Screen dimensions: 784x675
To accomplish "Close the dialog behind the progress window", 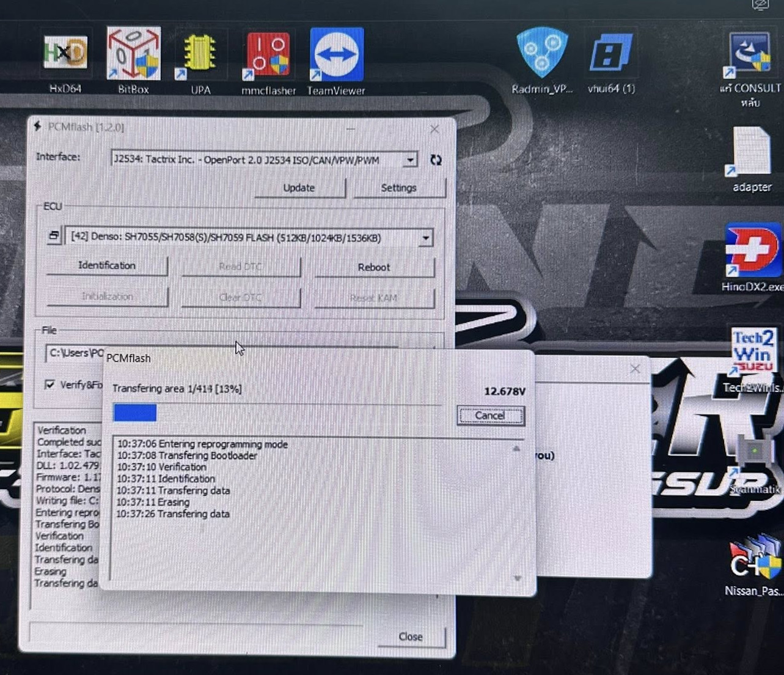I will [635, 369].
